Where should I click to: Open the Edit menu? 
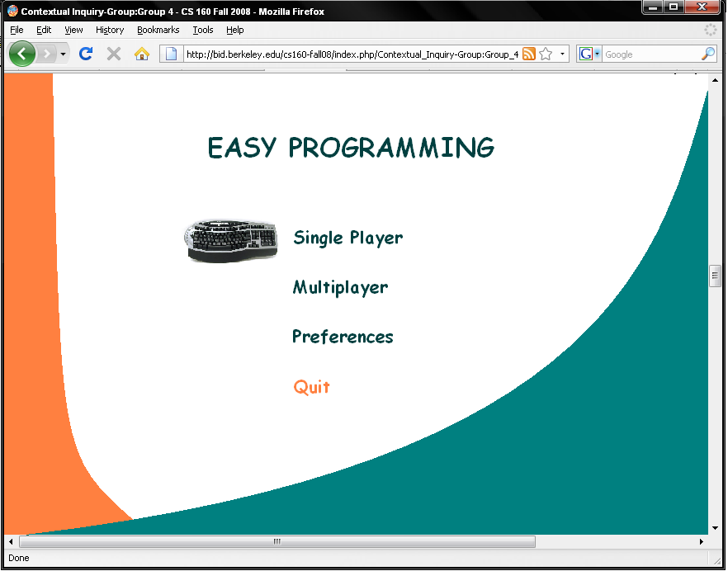tap(44, 30)
